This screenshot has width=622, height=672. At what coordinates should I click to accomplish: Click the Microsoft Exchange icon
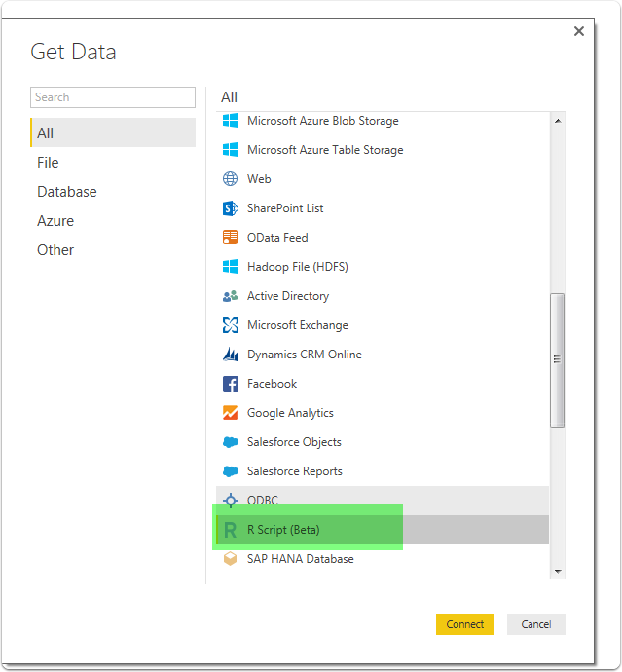[x=231, y=325]
